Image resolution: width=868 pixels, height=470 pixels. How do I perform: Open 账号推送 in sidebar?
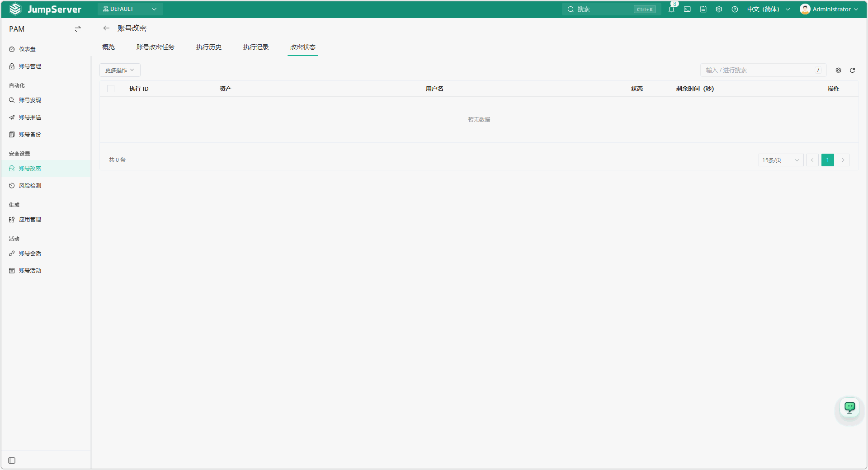tap(46, 117)
